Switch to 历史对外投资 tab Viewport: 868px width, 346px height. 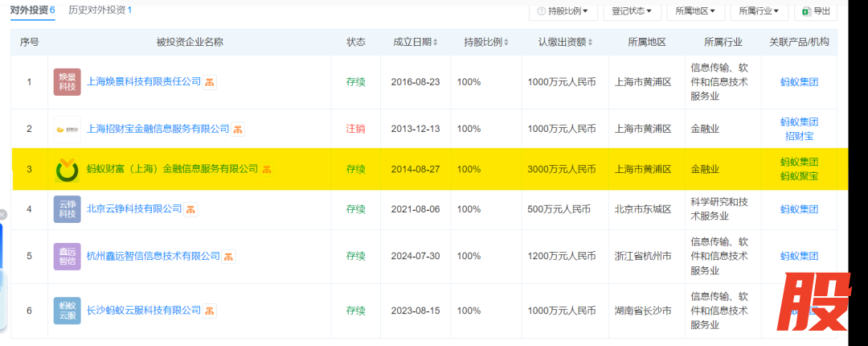(x=100, y=10)
